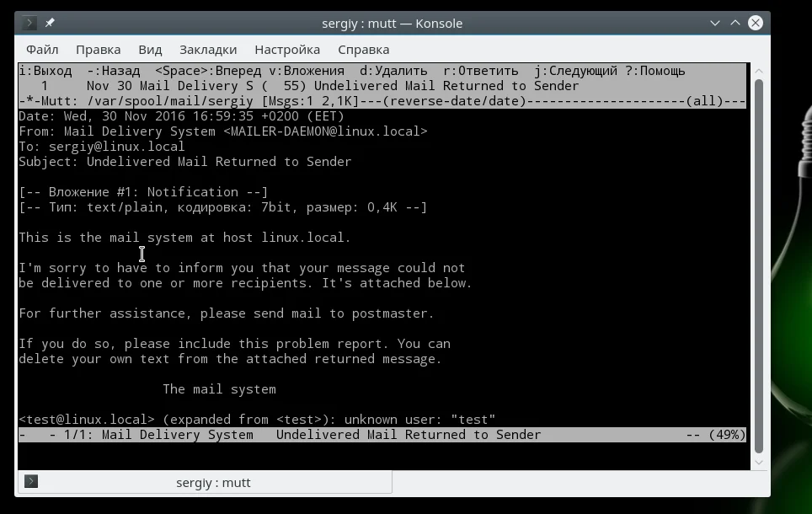Click the pin icon in the title bar
This screenshot has height=514, width=812.
50,23
